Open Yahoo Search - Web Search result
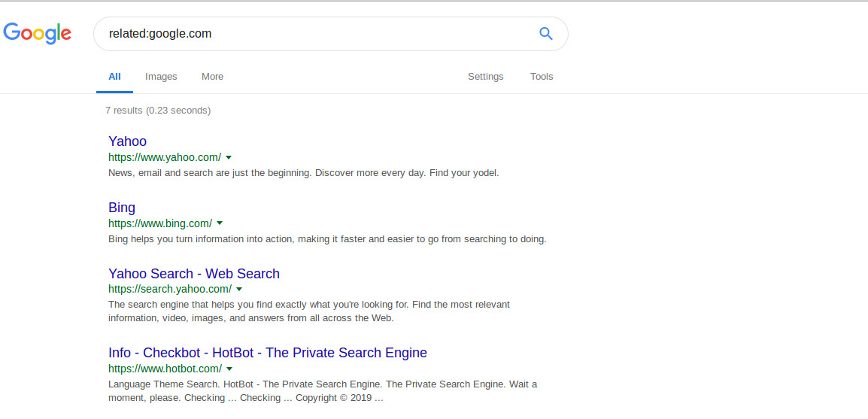Image resolution: width=868 pixels, height=419 pixels. (194, 273)
